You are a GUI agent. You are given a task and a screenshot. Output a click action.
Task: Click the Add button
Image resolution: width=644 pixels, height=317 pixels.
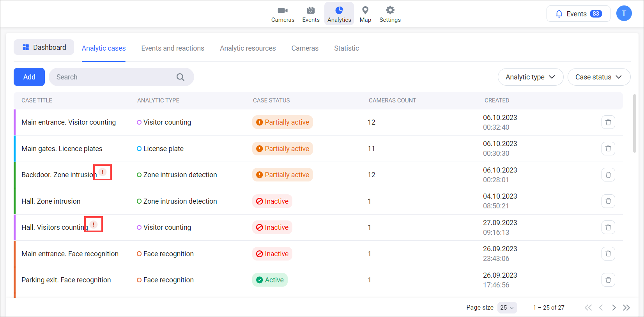tap(29, 77)
